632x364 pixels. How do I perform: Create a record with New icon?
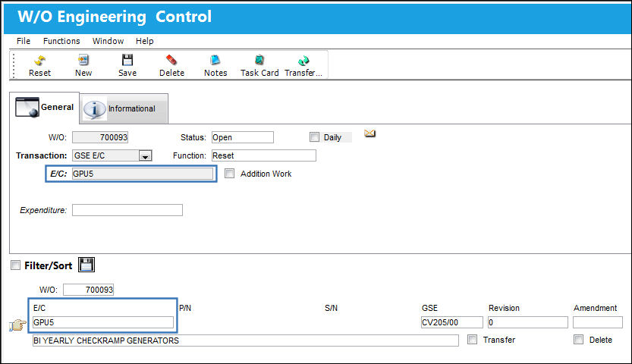[83, 61]
